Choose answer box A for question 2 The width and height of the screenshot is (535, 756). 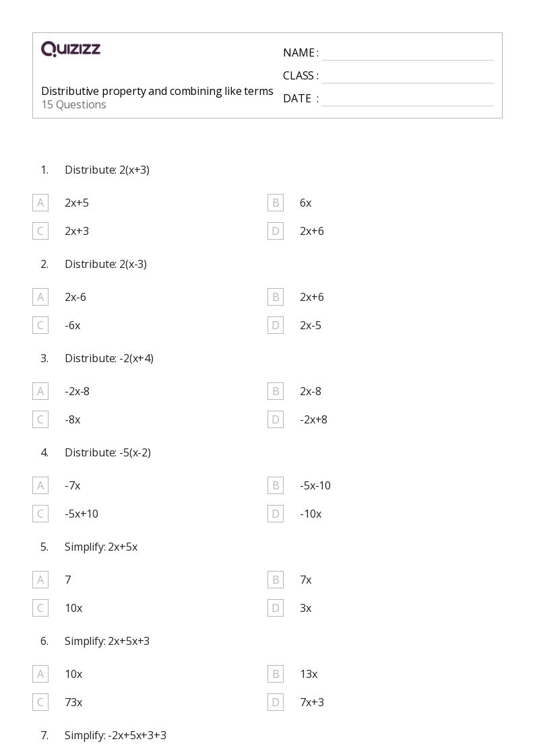pos(40,297)
